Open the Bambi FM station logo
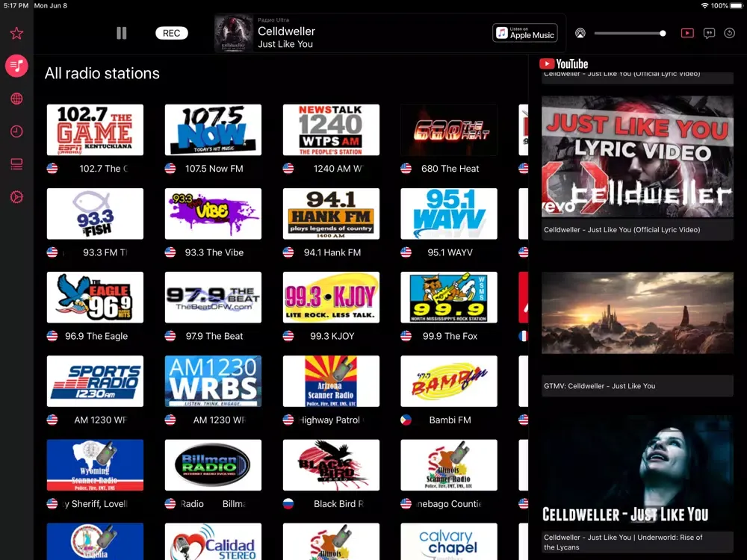 click(449, 381)
